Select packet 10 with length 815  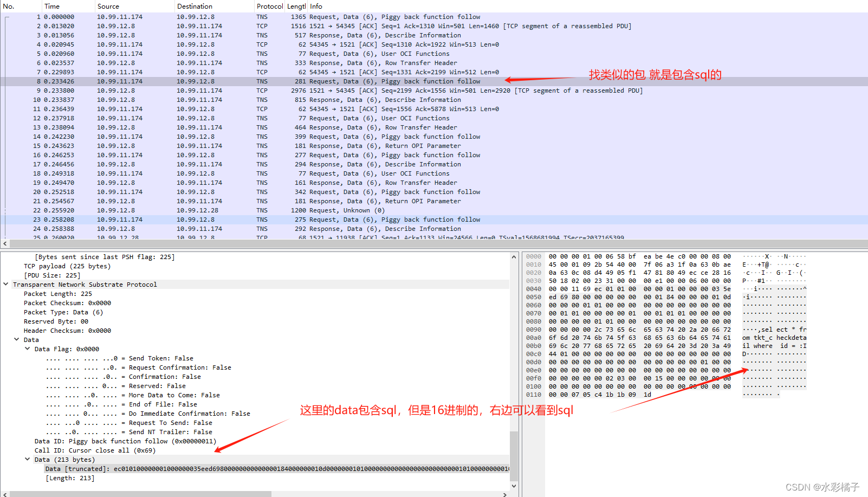[434, 100]
